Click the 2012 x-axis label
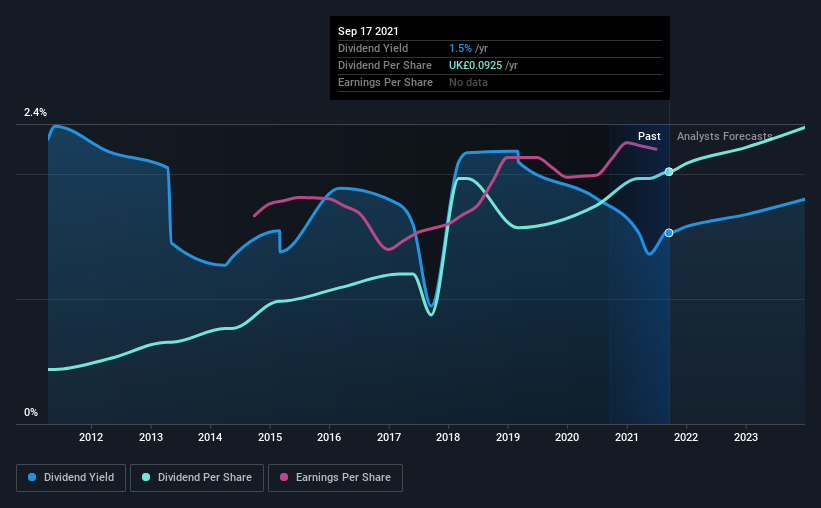The height and width of the screenshot is (508, 821). click(x=91, y=437)
